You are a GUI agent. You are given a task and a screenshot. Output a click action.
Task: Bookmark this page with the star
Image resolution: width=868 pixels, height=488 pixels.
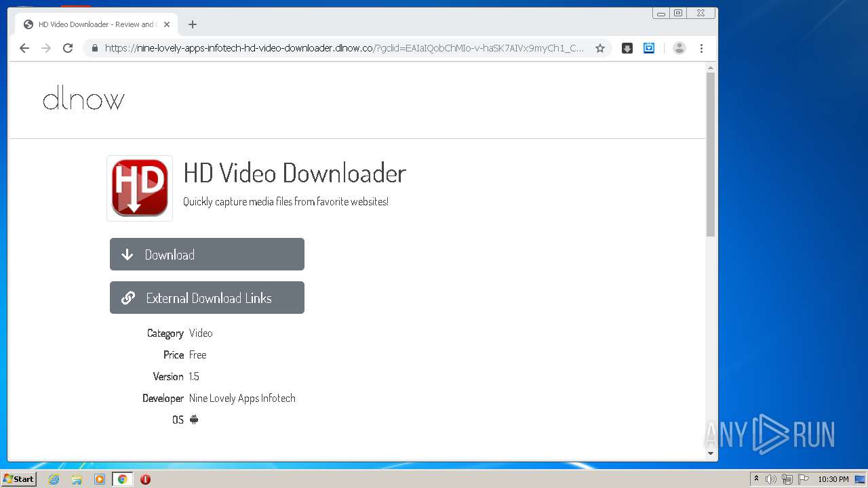600,48
